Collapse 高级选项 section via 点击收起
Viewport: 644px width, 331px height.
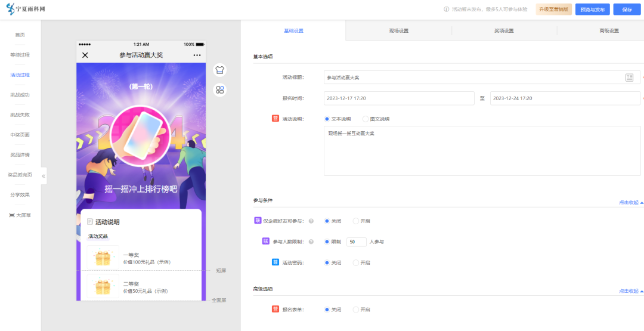[631, 291]
